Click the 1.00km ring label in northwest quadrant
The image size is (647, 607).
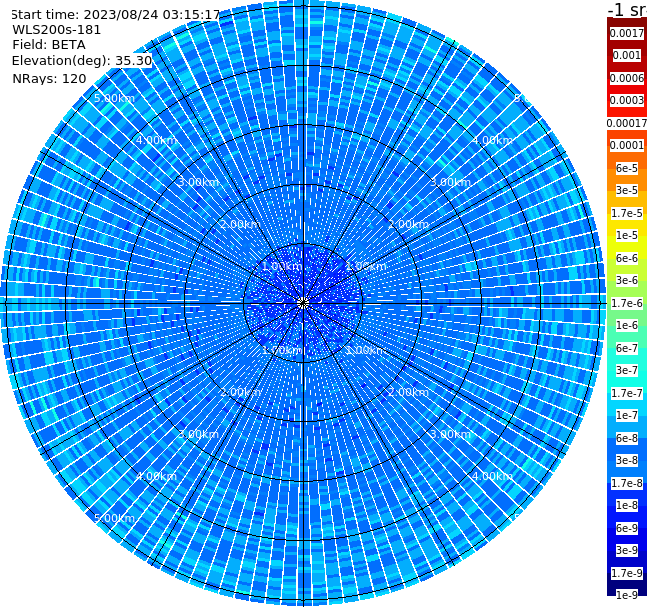point(282,266)
